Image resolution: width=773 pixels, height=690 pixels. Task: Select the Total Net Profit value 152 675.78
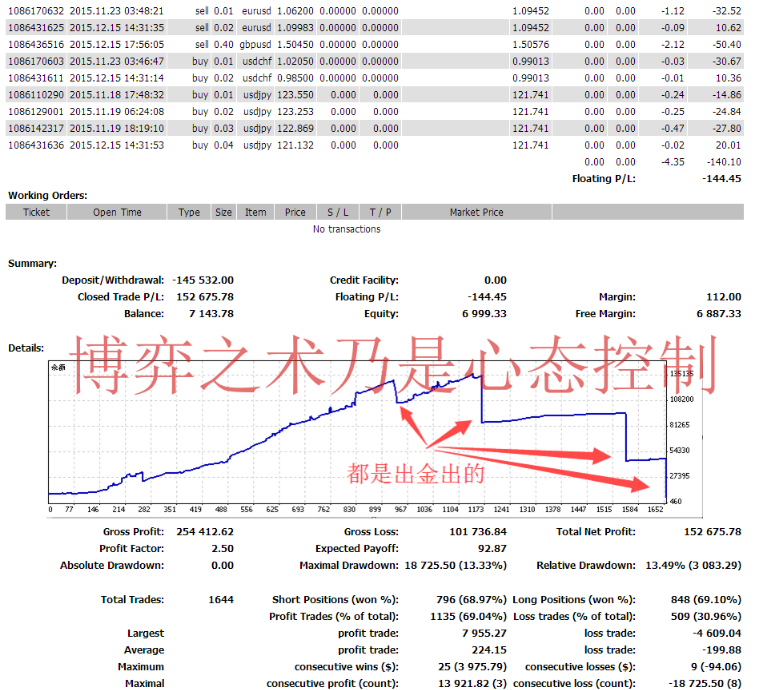click(705, 532)
